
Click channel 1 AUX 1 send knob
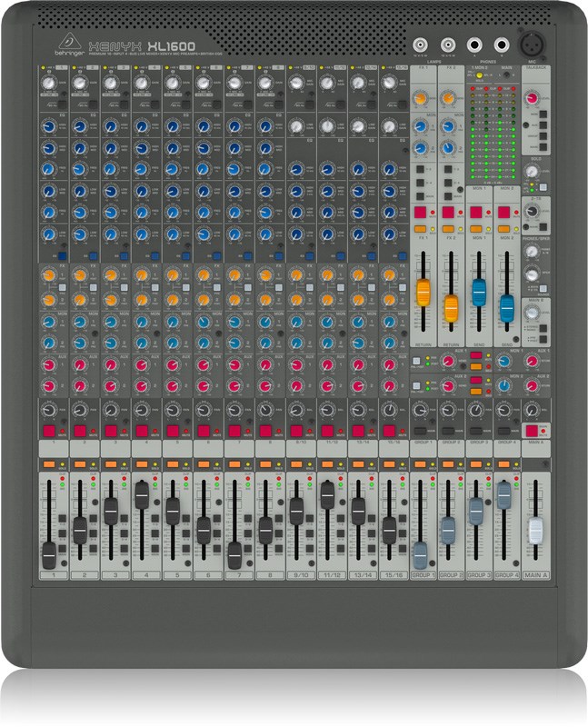(x=48, y=365)
